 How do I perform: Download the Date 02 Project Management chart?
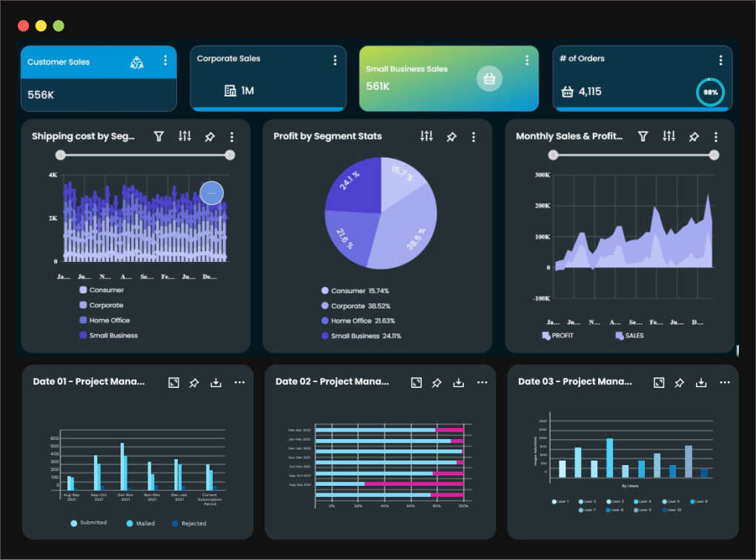pyautogui.click(x=458, y=382)
